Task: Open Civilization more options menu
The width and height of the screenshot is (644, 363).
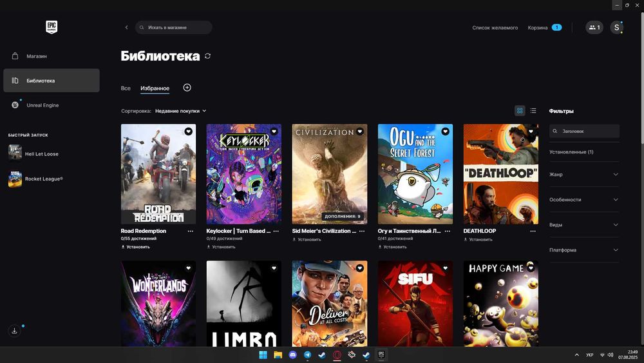Action: coord(362,231)
